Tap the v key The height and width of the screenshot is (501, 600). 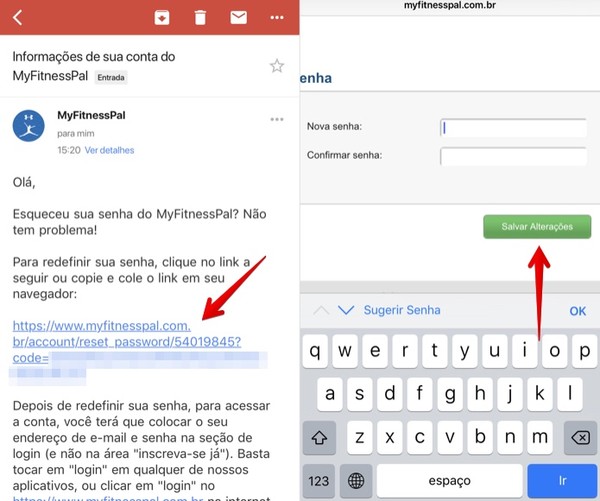450,437
